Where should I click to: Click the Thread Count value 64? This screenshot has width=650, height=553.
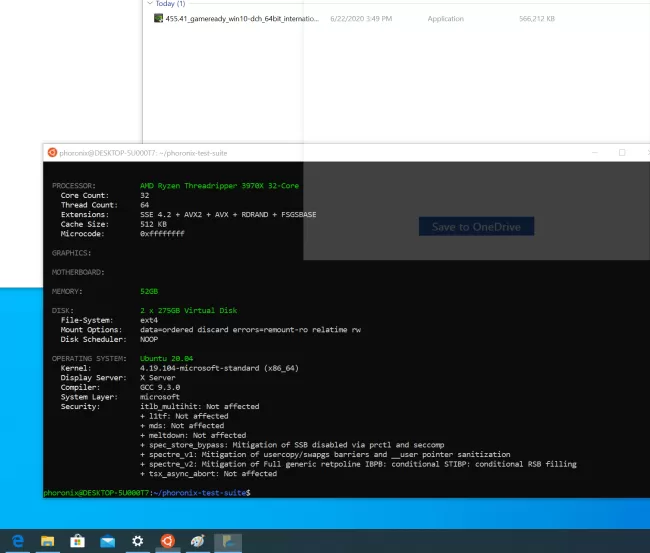point(144,205)
